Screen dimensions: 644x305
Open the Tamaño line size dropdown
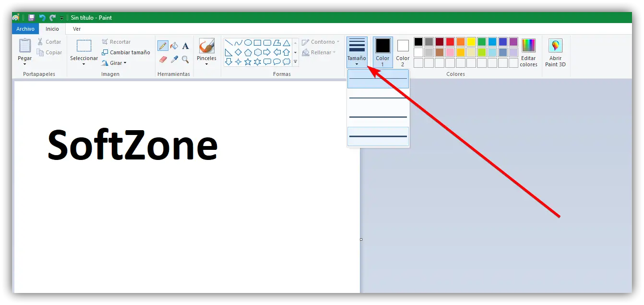(357, 52)
